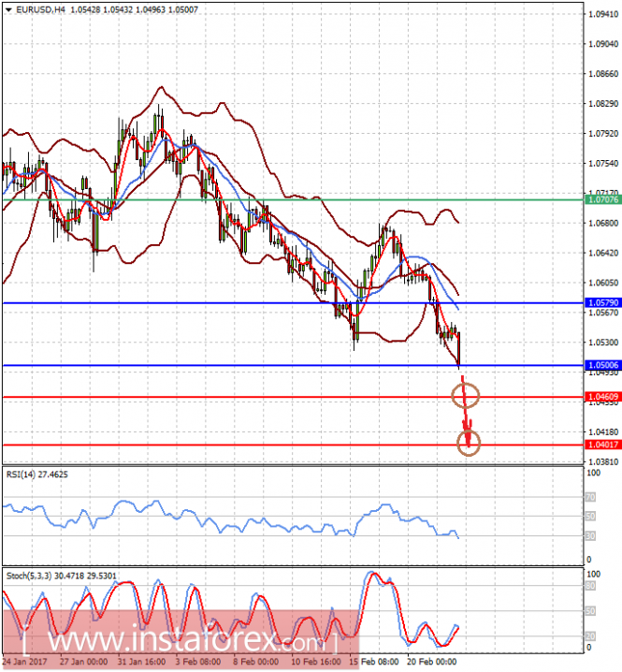Click the blue 1.05006 current price label
The image size is (622, 672).
tap(603, 365)
